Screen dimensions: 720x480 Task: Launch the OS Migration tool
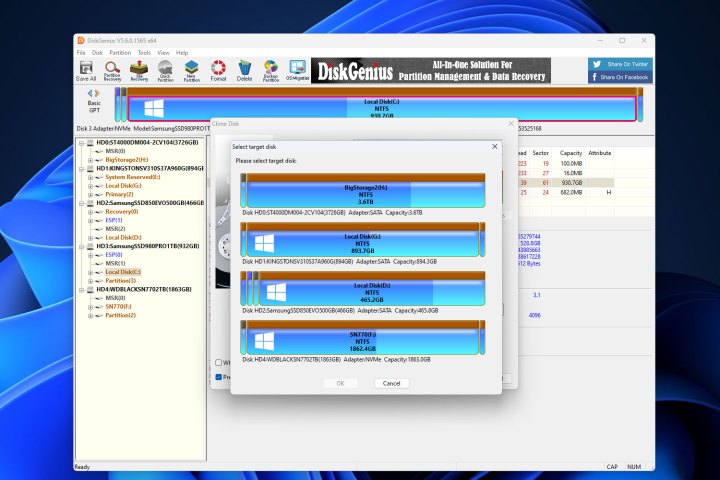pyautogui.click(x=297, y=70)
